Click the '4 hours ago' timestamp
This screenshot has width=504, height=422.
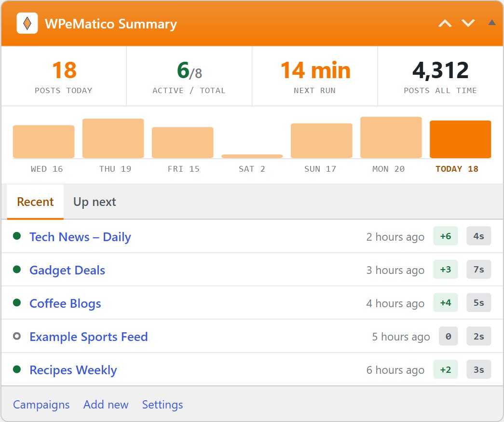tap(395, 303)
